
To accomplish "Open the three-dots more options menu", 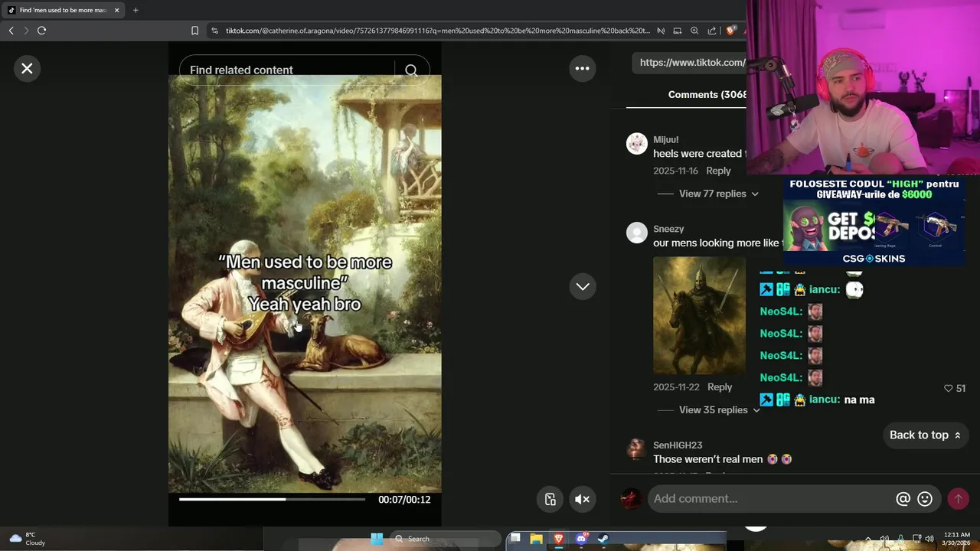I will pyautogui.click(x=583, y=69).
